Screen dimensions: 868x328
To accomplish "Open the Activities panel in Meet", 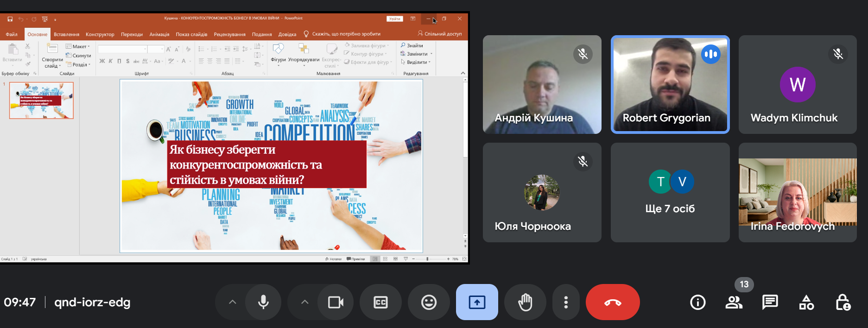I will (806, 303).
